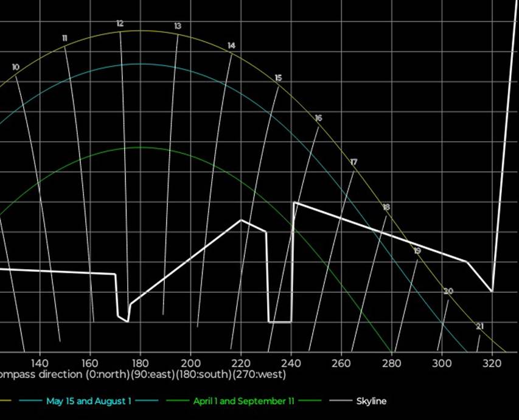The width and height of the screenshot is (519, 420).
Task: Click the 240 tick on compass axis
Action: 291,362
